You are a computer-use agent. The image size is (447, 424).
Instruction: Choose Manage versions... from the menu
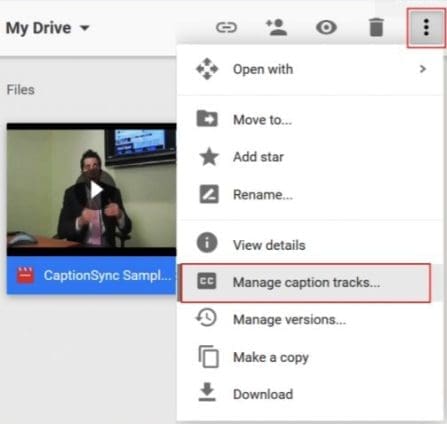(310, 320)
